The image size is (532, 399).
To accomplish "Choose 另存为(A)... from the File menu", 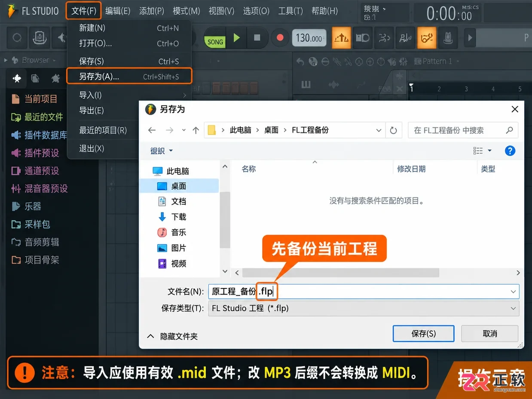I will tap(129, 77).
